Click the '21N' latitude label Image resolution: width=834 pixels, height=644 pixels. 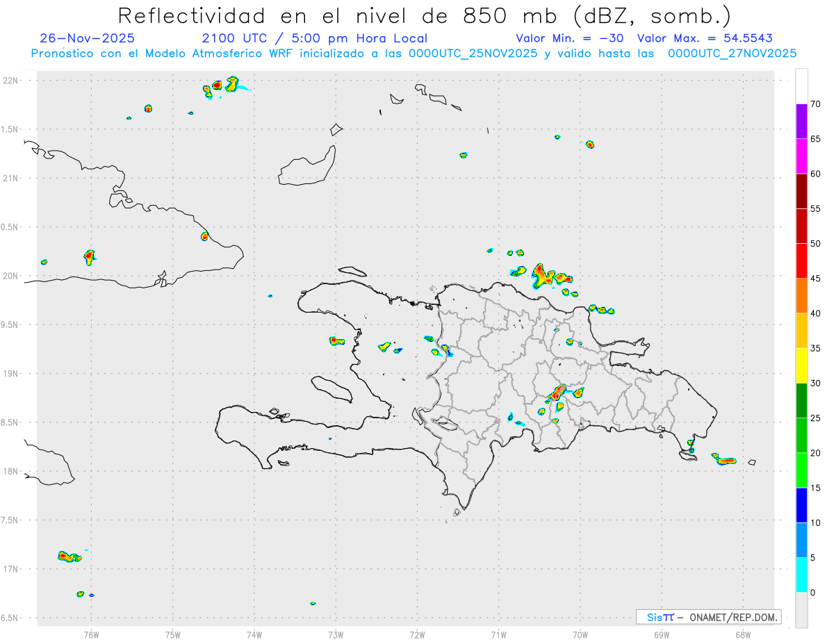(11, 179)
